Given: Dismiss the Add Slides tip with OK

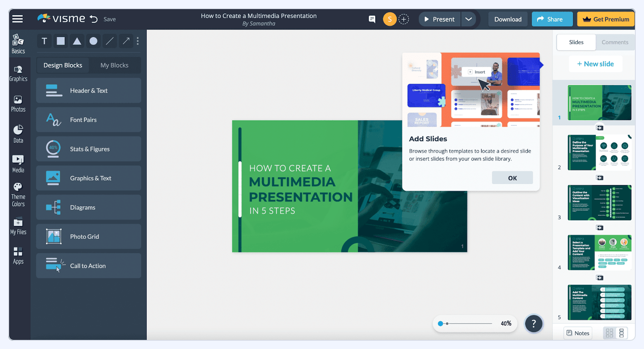Looking at the screenshot, I should (512, 177).
